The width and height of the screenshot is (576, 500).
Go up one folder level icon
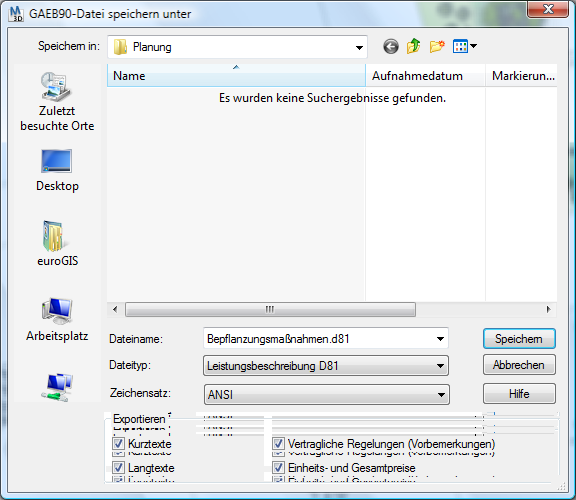click(x=414, y=46)
